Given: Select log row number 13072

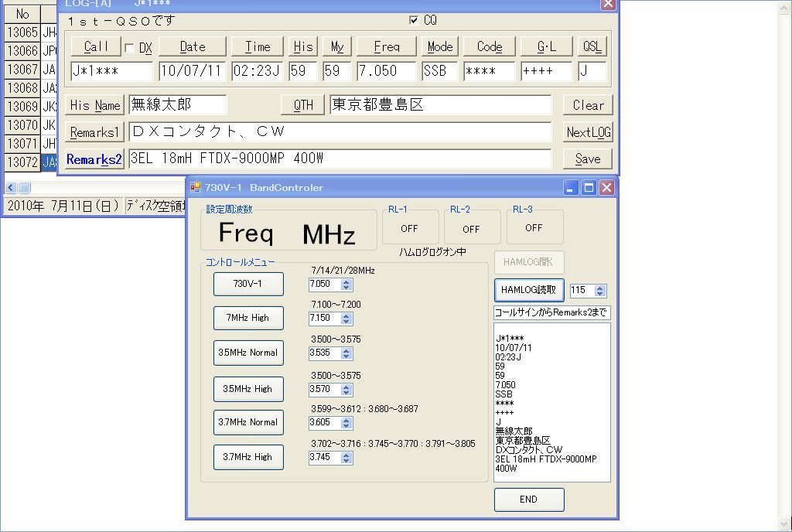Looking at the screenshot, I should coord(22,162).
